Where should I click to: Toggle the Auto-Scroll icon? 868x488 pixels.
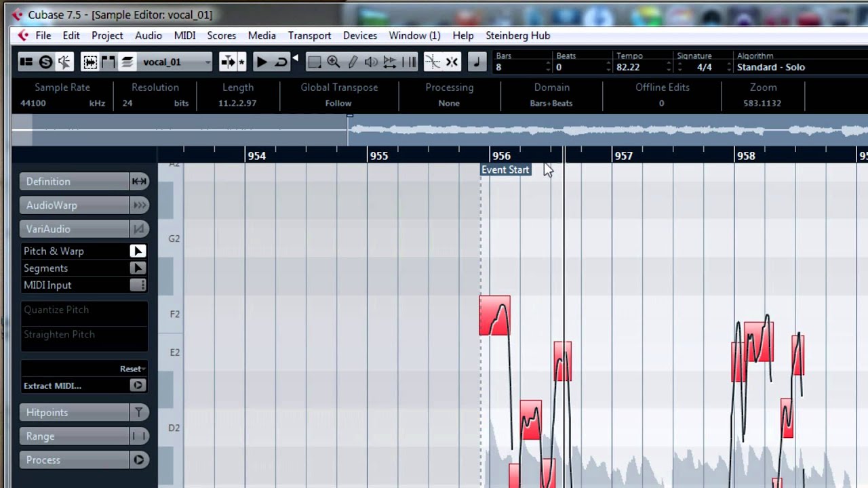227,62
